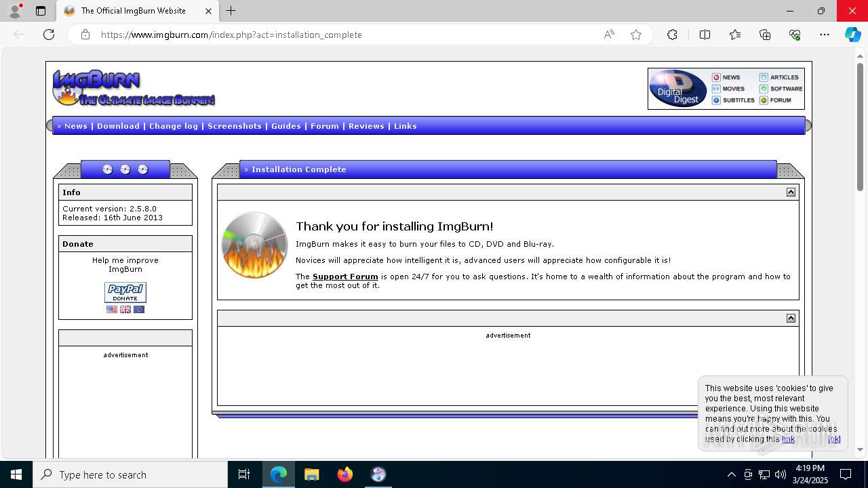The image size is (868, 488).
Task: Open Task View on taskbar
Action: pyautogui.click(x=244, y=474)
